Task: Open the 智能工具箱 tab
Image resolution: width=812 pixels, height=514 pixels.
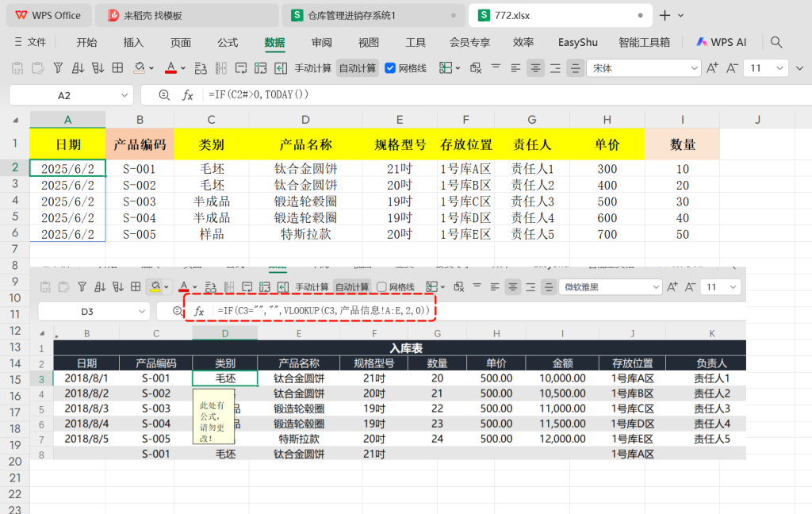Action: [x=644, y=42]
